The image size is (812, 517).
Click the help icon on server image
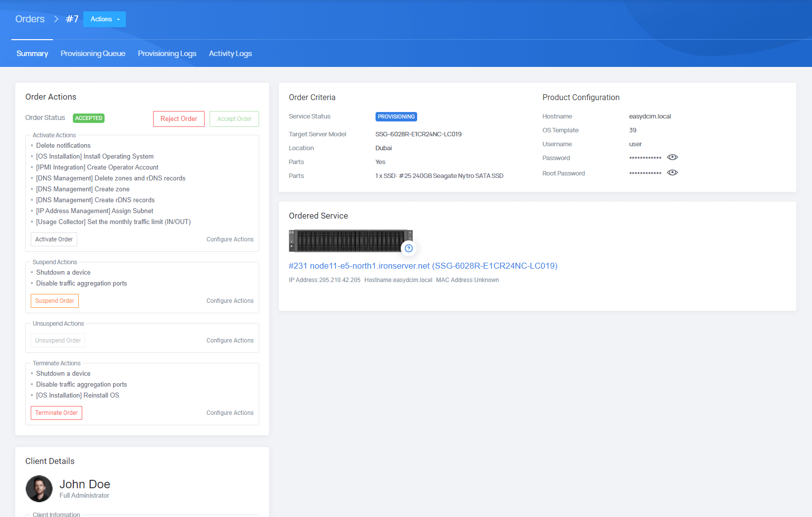click(409, 248)
